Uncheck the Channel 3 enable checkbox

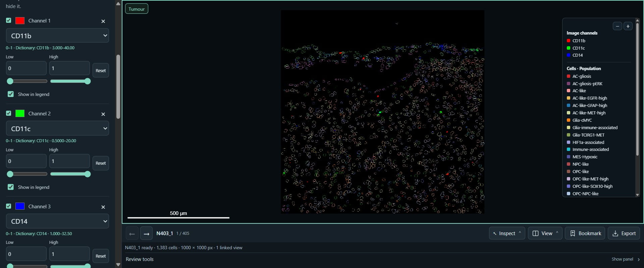tap(9, 206)
